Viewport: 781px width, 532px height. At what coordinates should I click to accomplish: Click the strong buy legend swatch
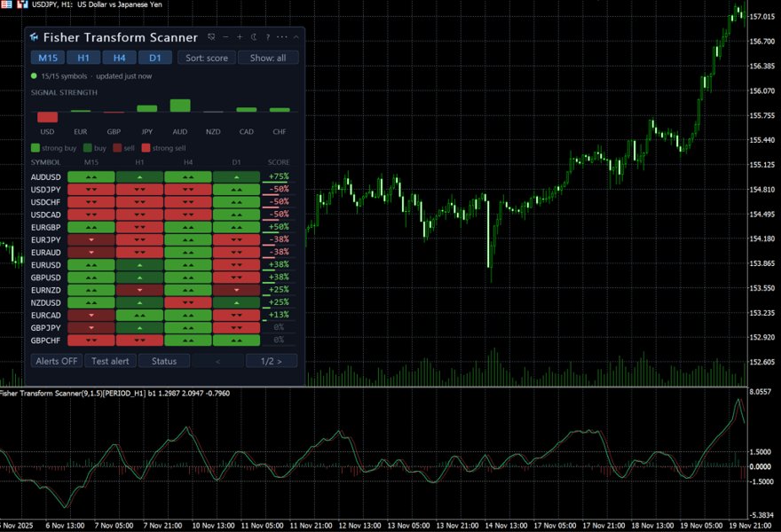35,148
